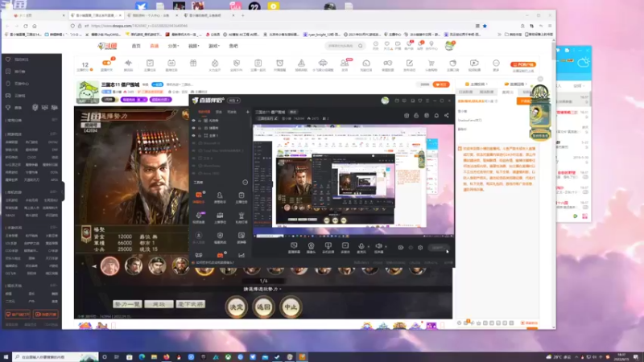
Task: Open the 视频 dropdown in the Douyu navigation
Action: point(193,46)
